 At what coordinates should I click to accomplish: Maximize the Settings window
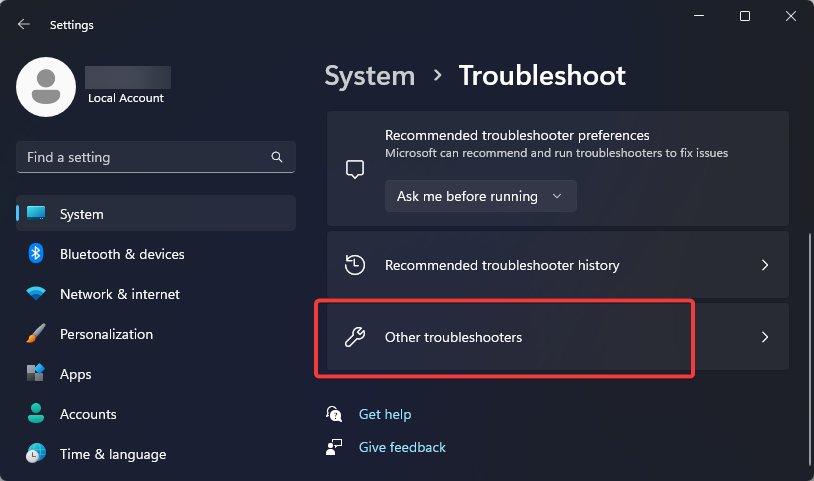[745, 16]
